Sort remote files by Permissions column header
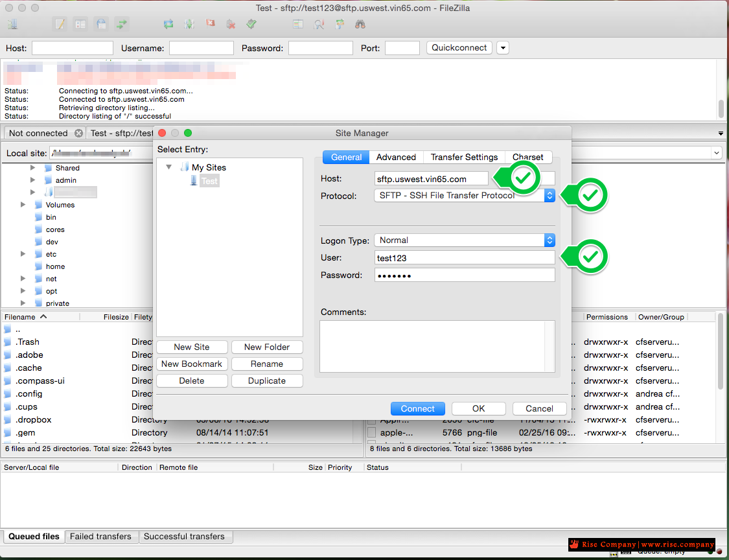Image resolution: width=729 pixels, height=560 pixels. click(607, 317)
